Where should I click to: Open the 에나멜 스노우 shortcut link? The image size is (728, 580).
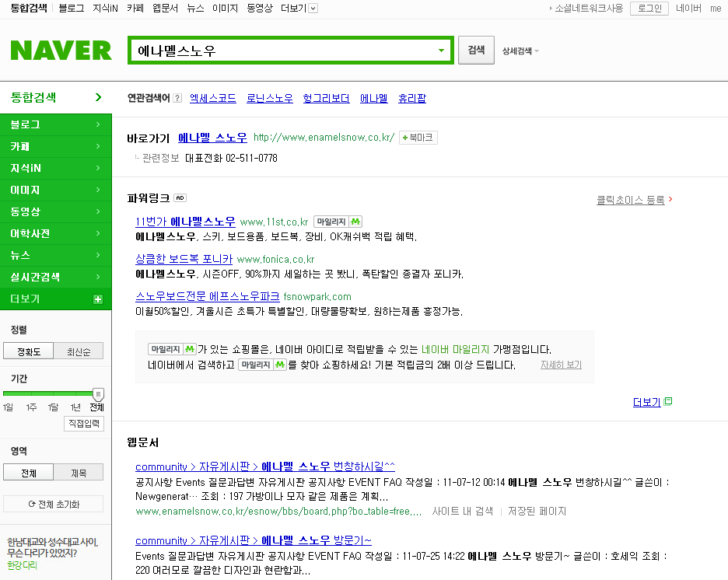point(212,138)
